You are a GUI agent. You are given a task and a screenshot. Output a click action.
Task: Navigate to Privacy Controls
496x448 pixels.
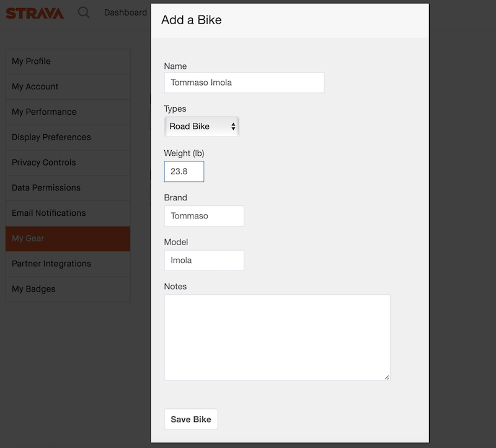click(68, 163)
